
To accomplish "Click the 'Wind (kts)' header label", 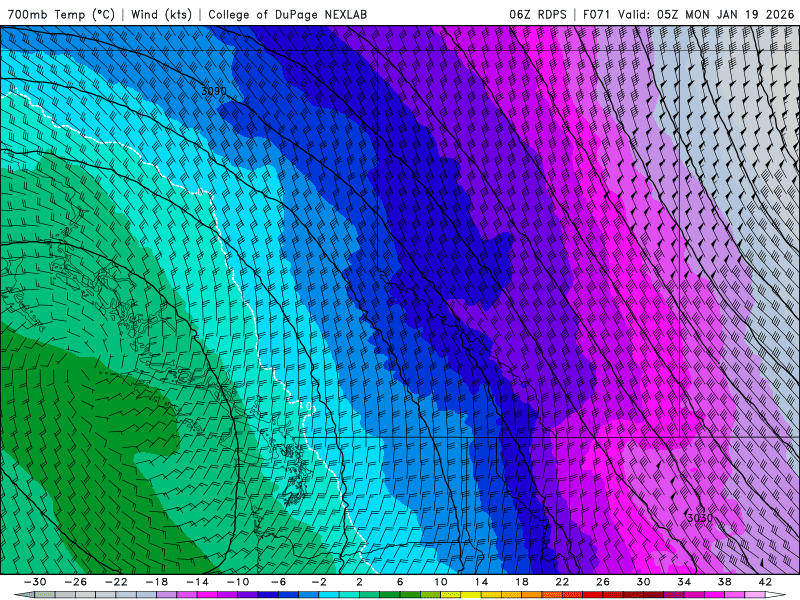I will 161,14.
